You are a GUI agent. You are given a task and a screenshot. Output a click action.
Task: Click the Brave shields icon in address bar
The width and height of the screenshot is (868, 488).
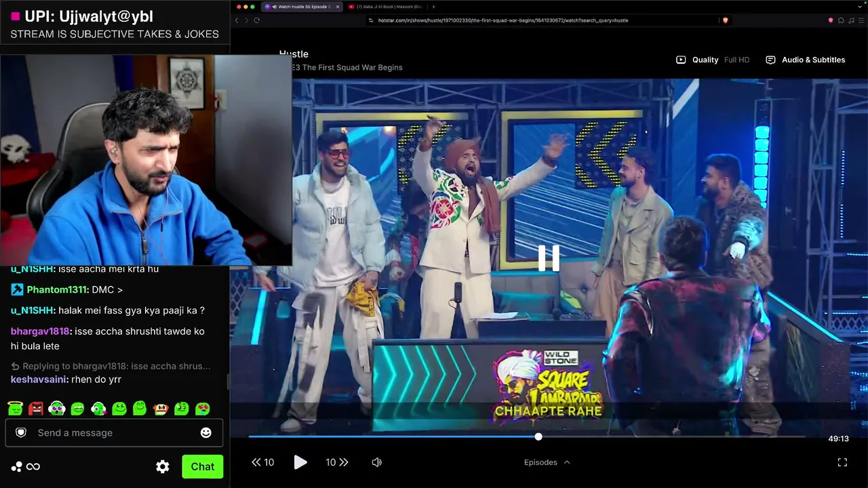click(725, 20)
